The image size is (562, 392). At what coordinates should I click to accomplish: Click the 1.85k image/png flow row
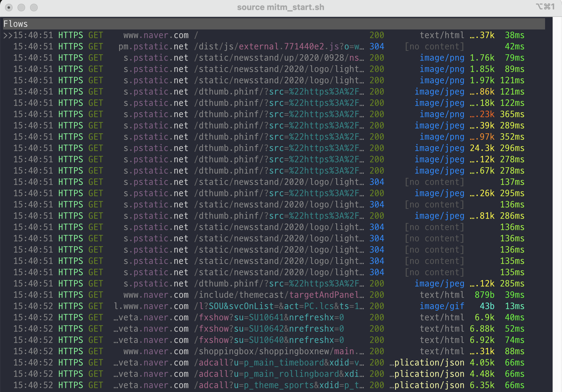tap(274, 69)
